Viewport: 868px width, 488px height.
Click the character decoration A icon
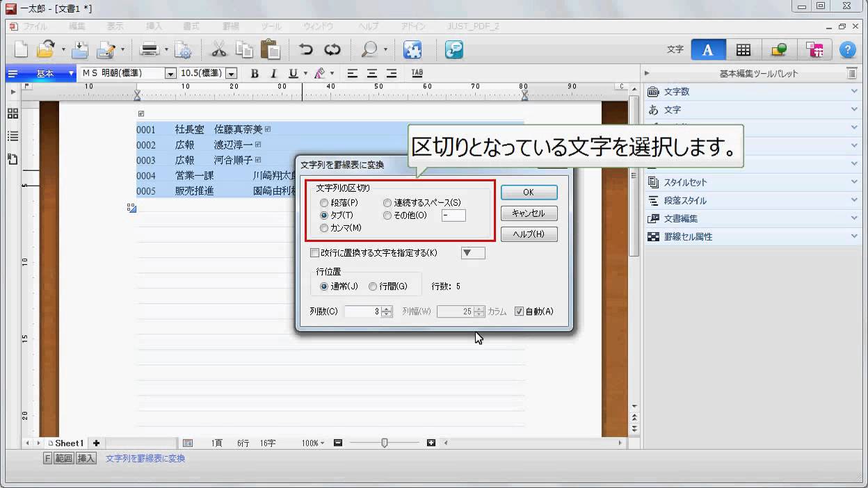point(320,73)
